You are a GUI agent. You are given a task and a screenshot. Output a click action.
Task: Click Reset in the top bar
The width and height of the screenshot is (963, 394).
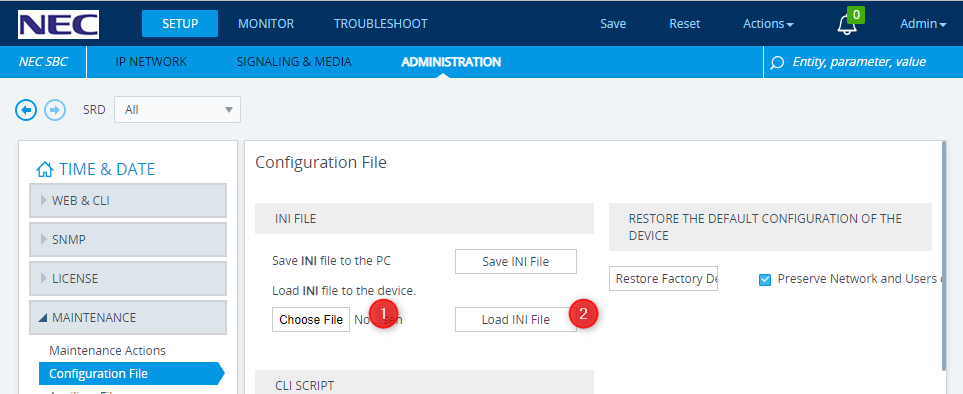[x=684, y=23]
